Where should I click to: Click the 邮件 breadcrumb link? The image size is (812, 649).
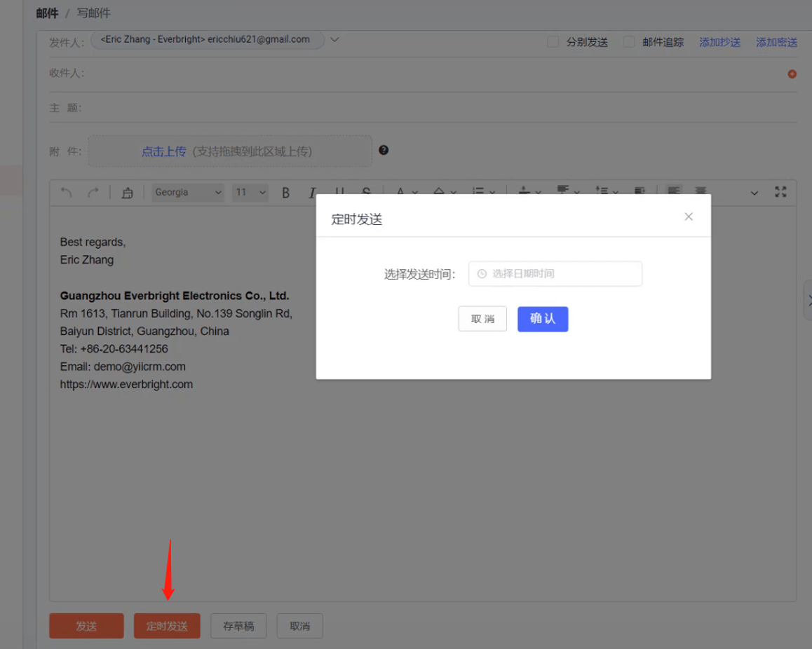pos(47,13)
